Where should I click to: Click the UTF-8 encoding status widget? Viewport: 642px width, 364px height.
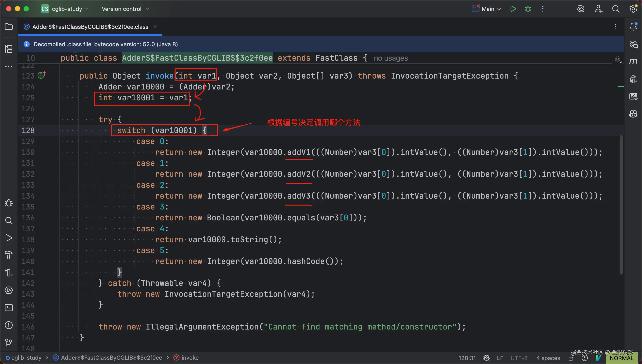[519, 358]
